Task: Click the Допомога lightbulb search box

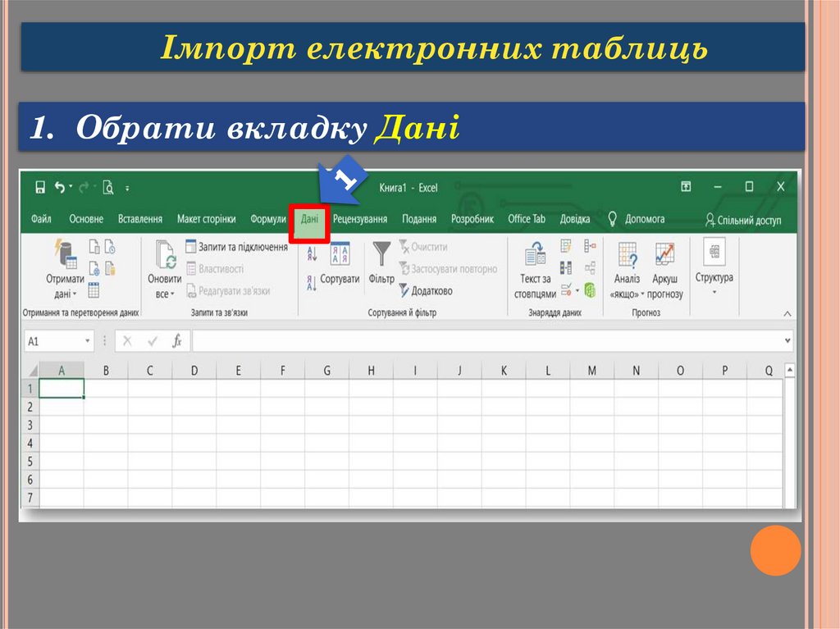Action: 637,219
